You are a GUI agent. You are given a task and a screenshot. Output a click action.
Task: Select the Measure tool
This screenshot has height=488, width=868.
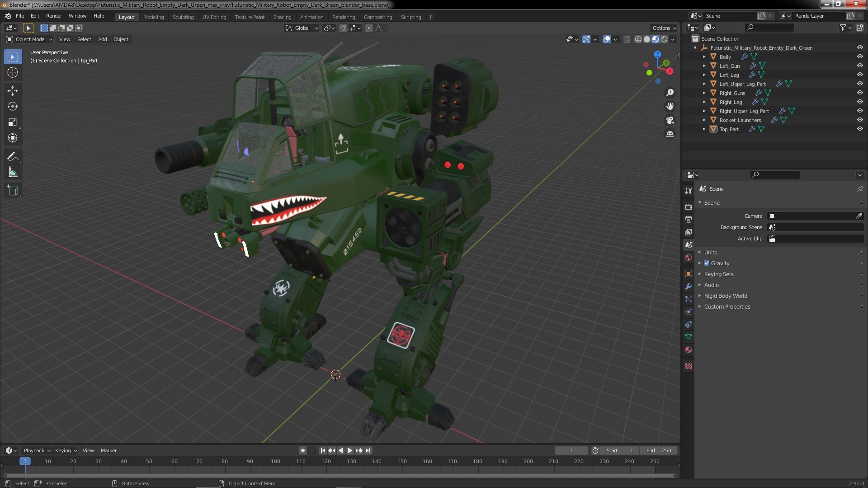pyautogui.click(x=13, y=173)
